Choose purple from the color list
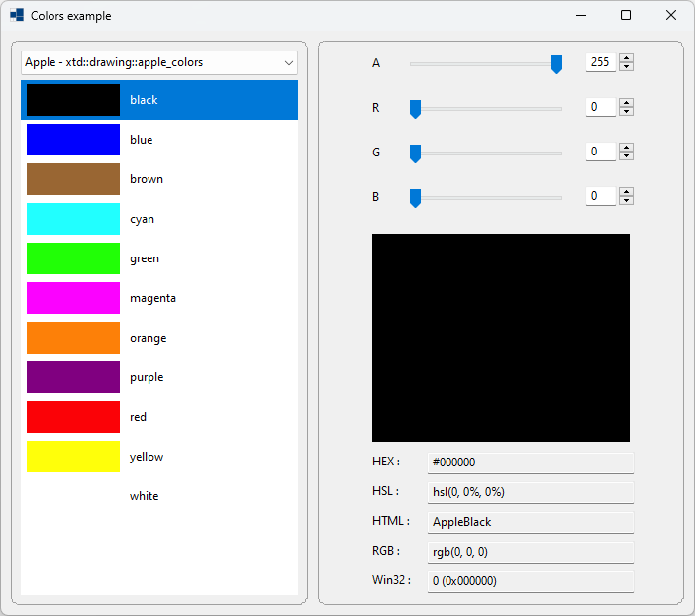This screenshot has width=695, height=616. (146, 377)
